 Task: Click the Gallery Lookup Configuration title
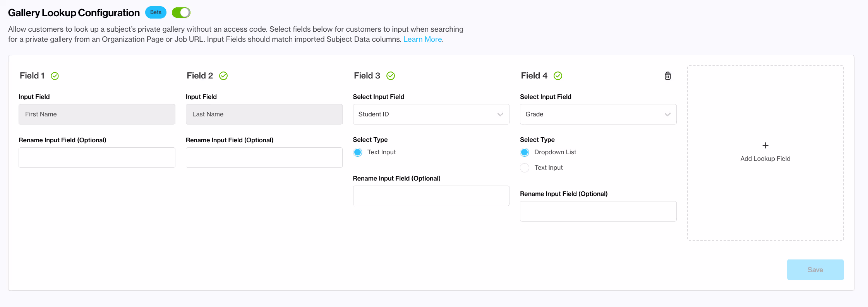[x=74, y=13]
